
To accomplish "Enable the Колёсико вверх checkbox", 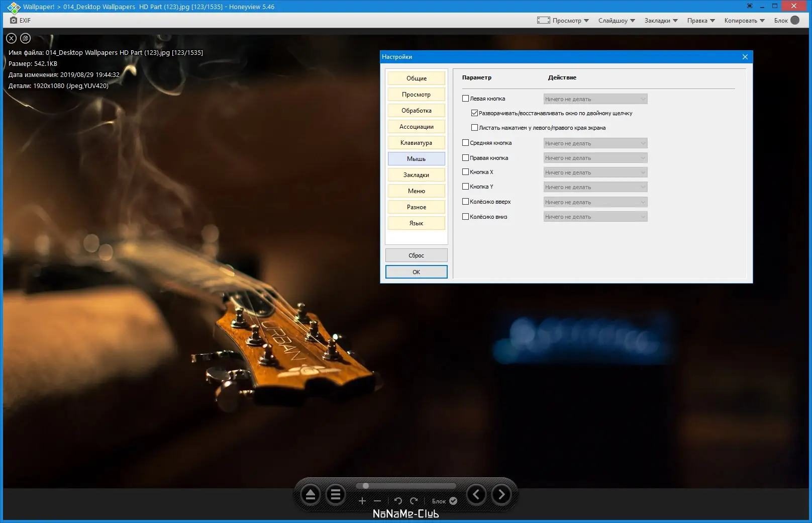I will coord(465,202).
